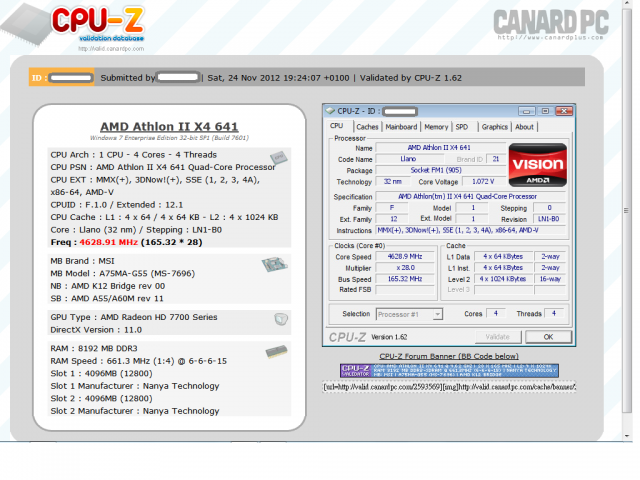640x480 pixels.
Task: Click CPU-Z Forum Banner (BB Code below) link
Action: [449, 356]
